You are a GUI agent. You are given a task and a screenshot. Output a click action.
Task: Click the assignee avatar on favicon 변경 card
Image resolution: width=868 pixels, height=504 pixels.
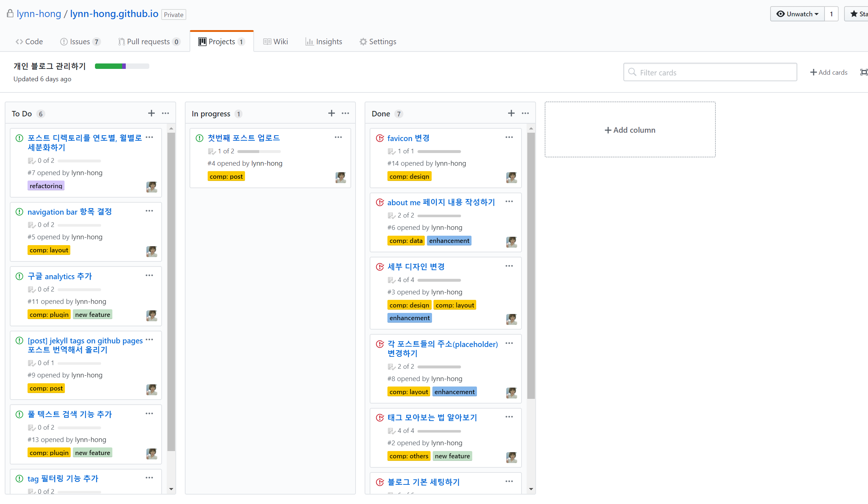click(511, 177)
